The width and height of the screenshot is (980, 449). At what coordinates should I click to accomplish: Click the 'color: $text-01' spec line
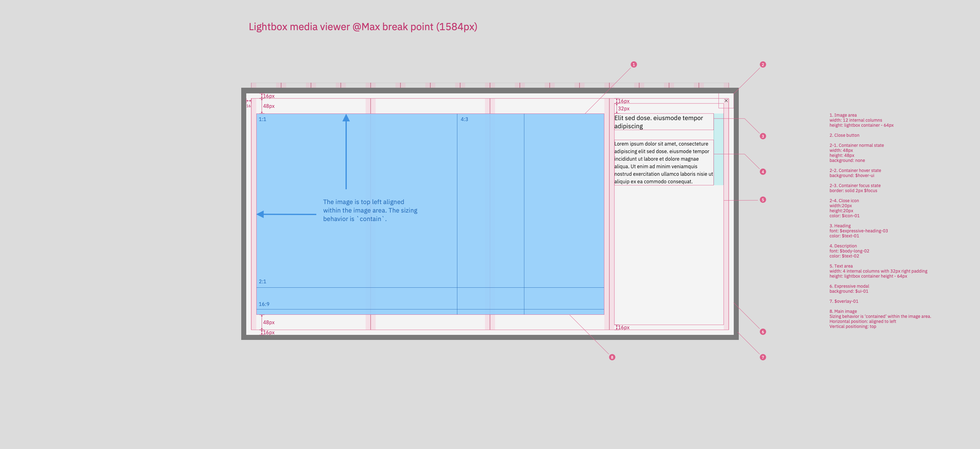[x=844, y=236]
